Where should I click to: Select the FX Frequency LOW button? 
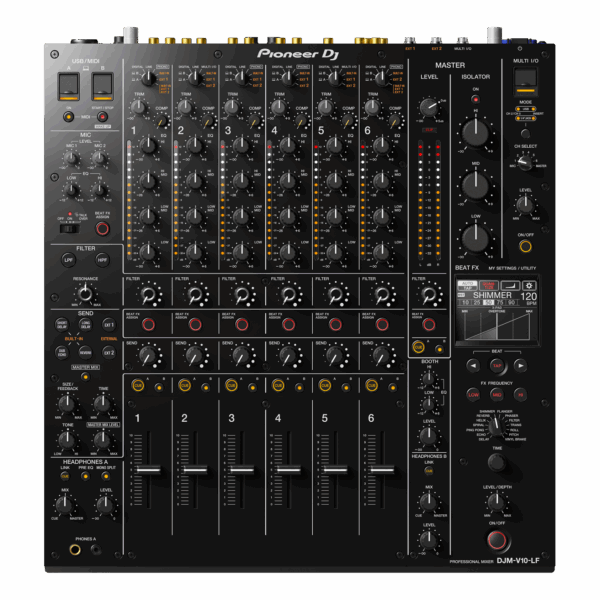(x=473, y=395)
